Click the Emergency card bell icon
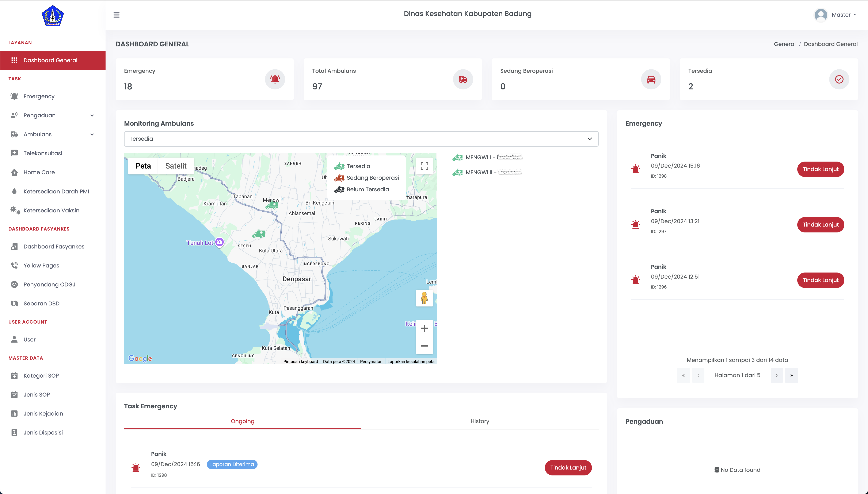 coord(275,79)
